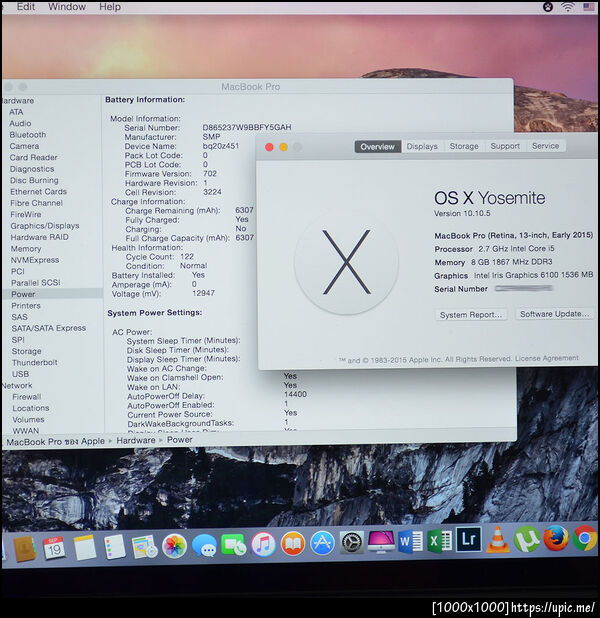Select Thunderbolt in the sidebar
Image resolution: width=600 pixels, height=618 pixels.
35,362
